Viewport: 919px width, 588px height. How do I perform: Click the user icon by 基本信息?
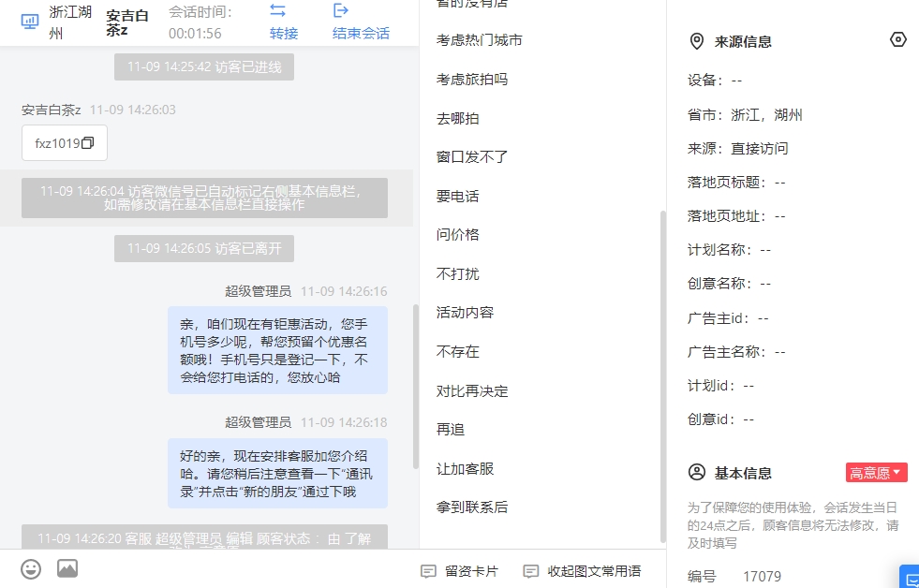(x=697, y=473)
